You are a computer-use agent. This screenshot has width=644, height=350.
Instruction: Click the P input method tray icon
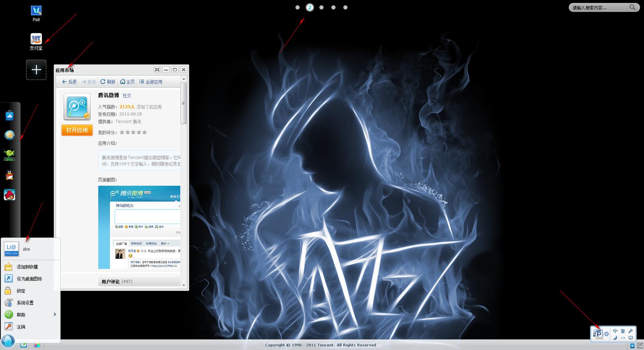tap(640, 346)
